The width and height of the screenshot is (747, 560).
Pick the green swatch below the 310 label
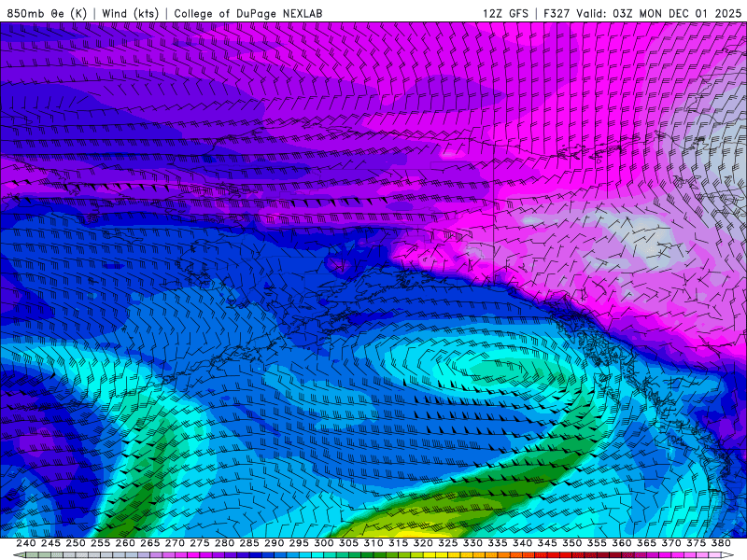tap(367, 554)
